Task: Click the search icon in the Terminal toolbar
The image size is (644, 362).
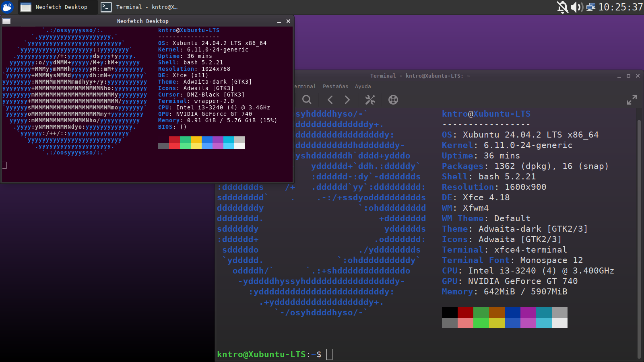Action: coord(307,100)
